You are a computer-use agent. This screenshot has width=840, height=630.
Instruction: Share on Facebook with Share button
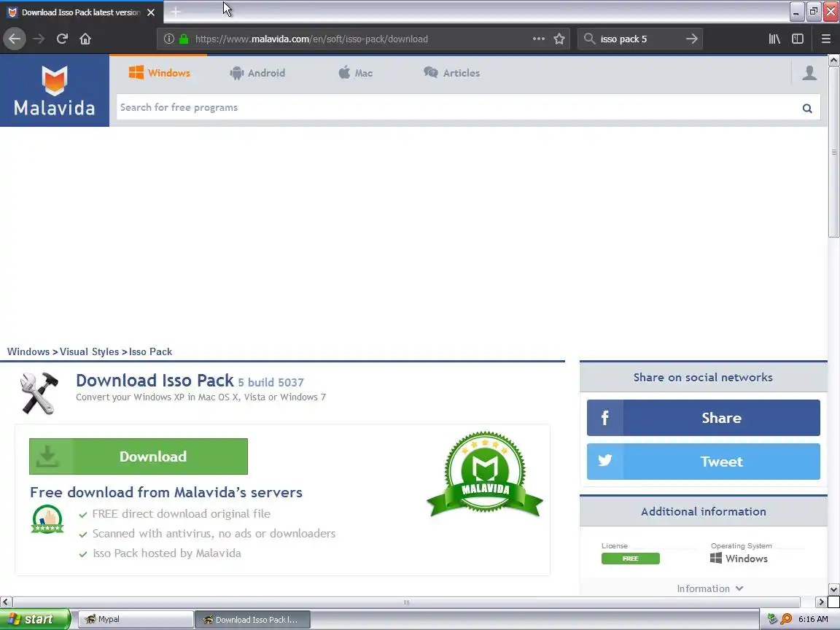703,418
